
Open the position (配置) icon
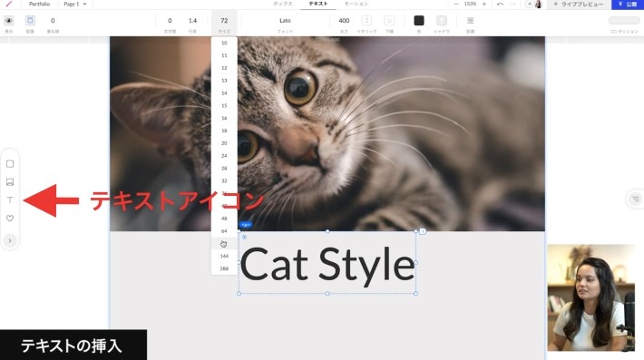pyautogui.click(x=30, y=21)
